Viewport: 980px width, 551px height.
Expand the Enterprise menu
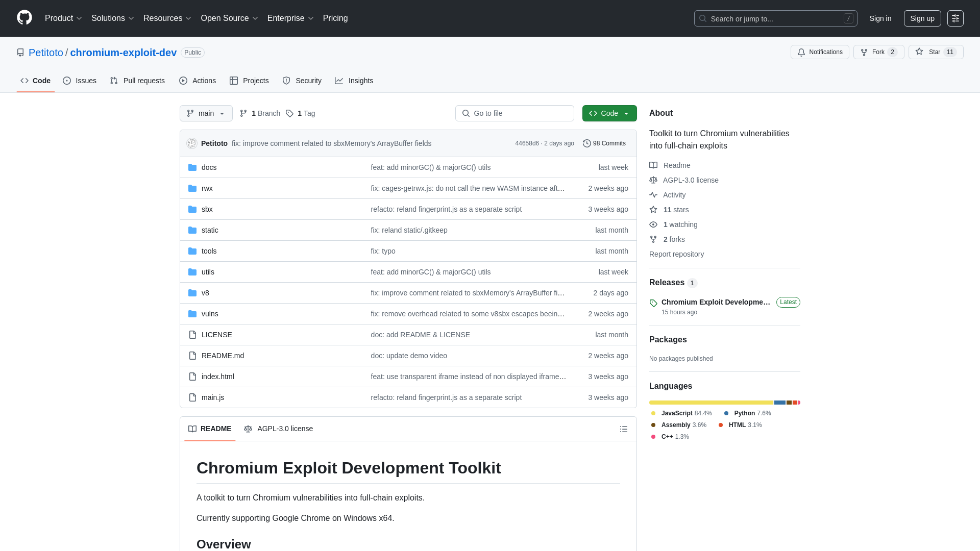[290, 18]
